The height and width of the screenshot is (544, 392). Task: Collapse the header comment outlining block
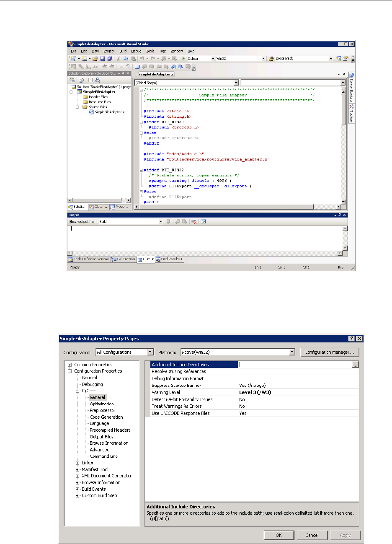pyautogui.click(x=142, y=90)
